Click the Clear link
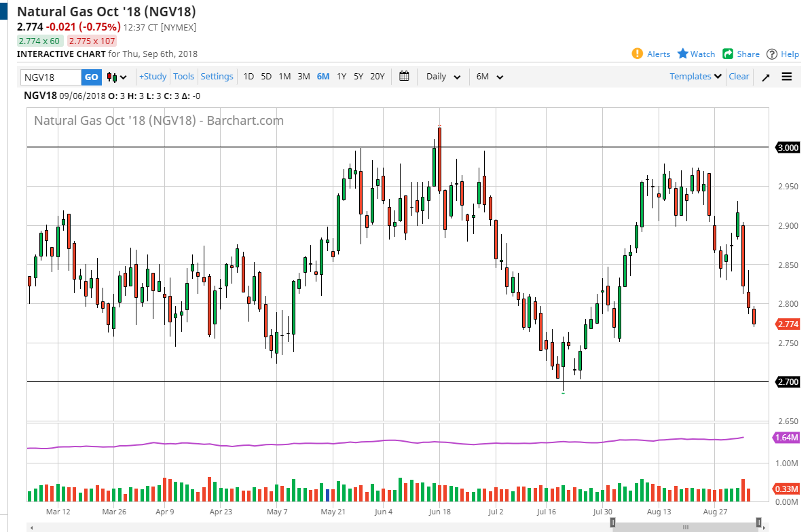 [x=739, y=77]
